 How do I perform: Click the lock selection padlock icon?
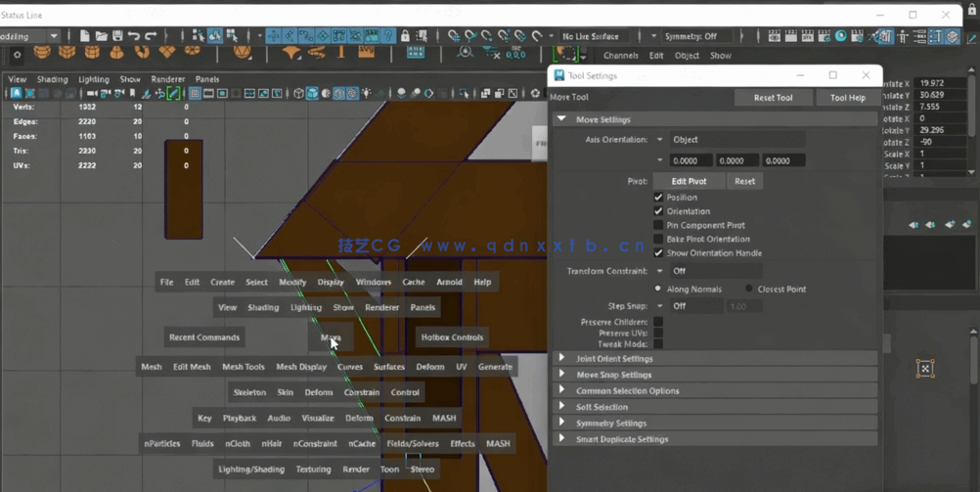(x=406, y=36)
